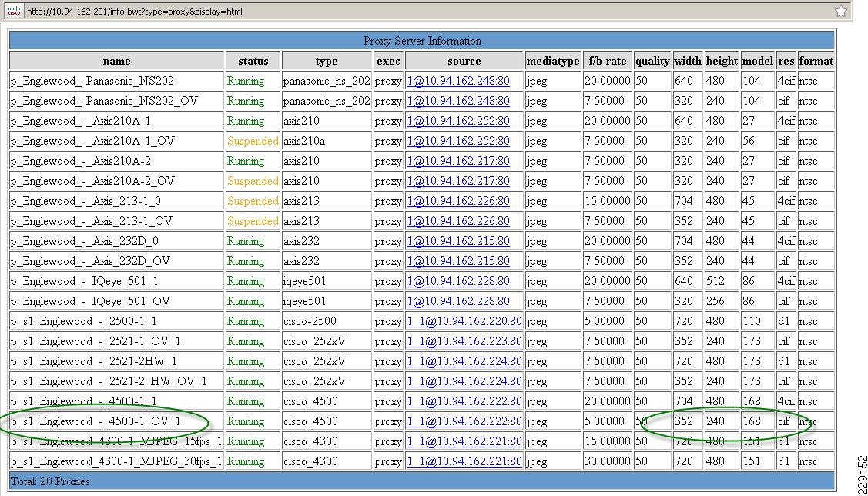Follow source link for p_Englewood_-_IQeye_501_1 row
Viewport: 868px width, 496px height.
(458, 281)
